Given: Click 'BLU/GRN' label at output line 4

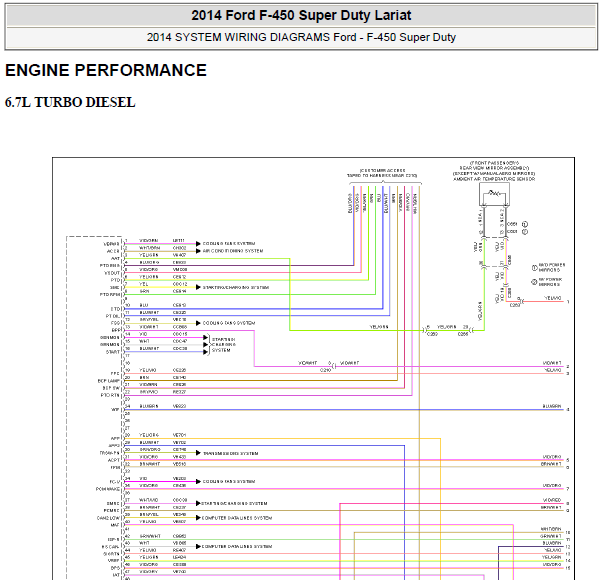Looking at the screenshot, I should point(552,406).
